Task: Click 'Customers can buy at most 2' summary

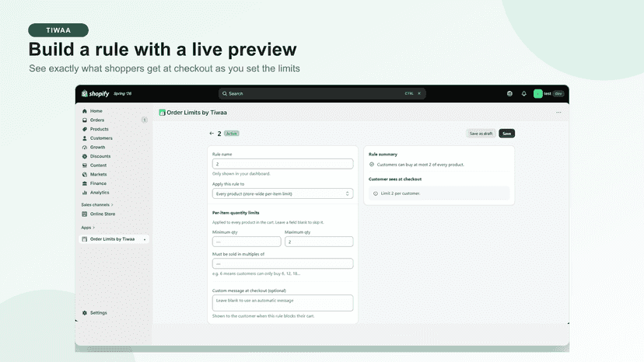Action: pos(421,165)
